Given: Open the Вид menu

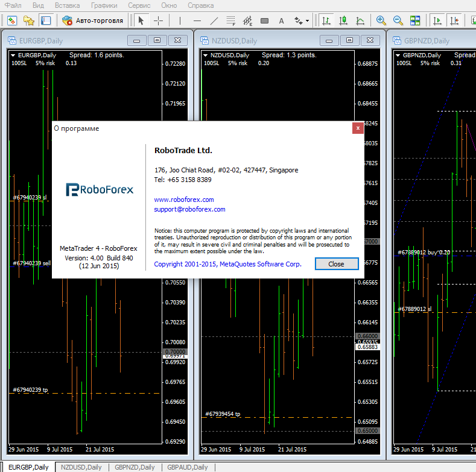Looking at the screenshot, I should [x=38, y=5].
